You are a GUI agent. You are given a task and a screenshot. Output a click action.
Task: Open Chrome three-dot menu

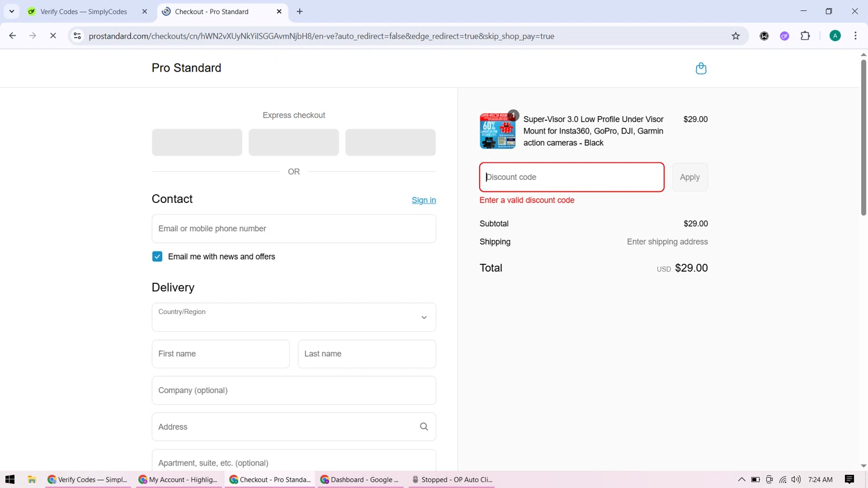click(855, 36)
